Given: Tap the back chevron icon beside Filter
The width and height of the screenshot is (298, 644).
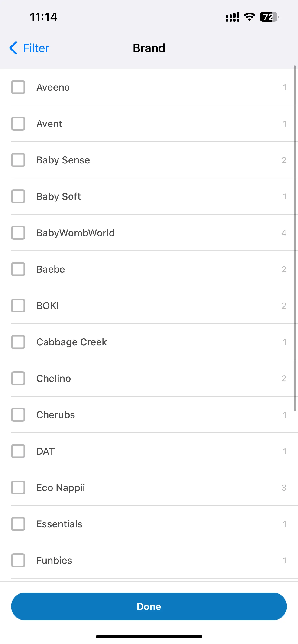Looking at the screenshot, I should (x=13, y=48).
